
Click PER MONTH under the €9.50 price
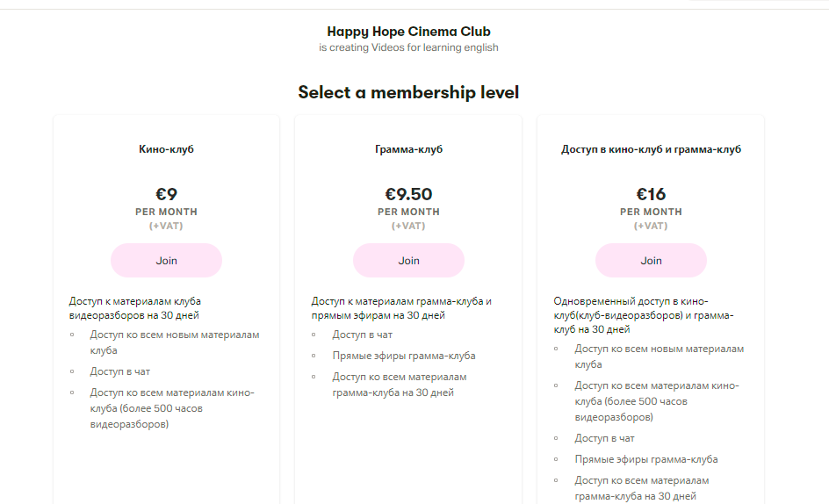click(408, 212)
